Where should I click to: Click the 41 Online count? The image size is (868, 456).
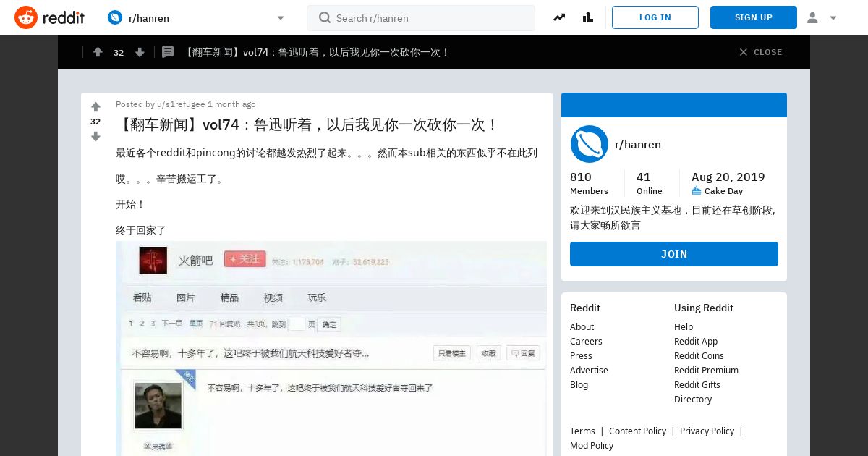pyautogui.click(x=649, y=183)
